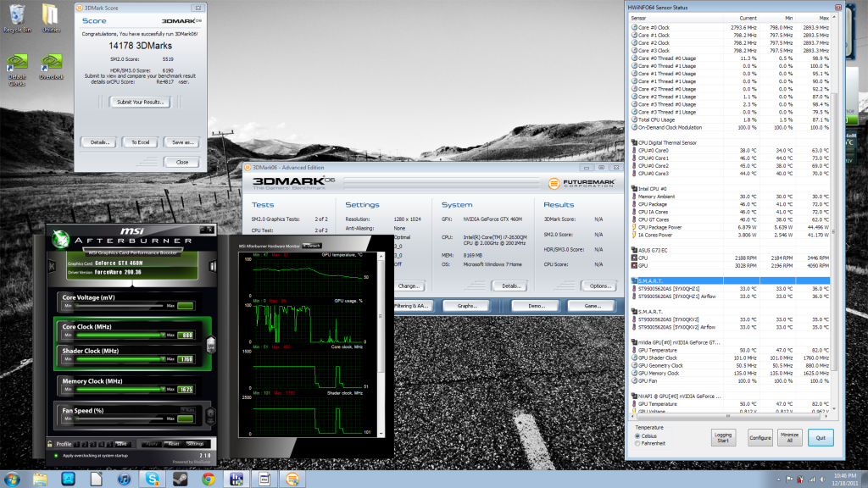Click 'Minimize All' in HWiNFO64
868x488 pixels.
(x=789, y=438)
